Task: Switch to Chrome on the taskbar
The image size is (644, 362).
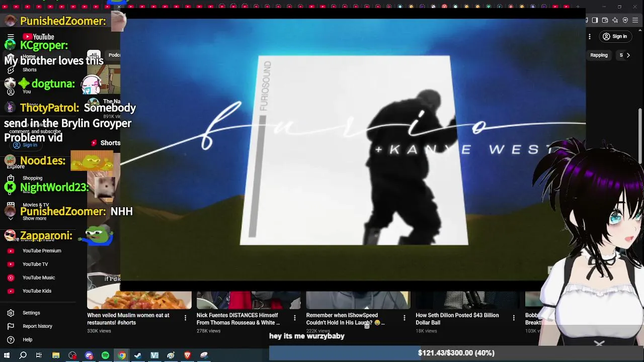Action: pyautogui.click(x=122, y=355)
